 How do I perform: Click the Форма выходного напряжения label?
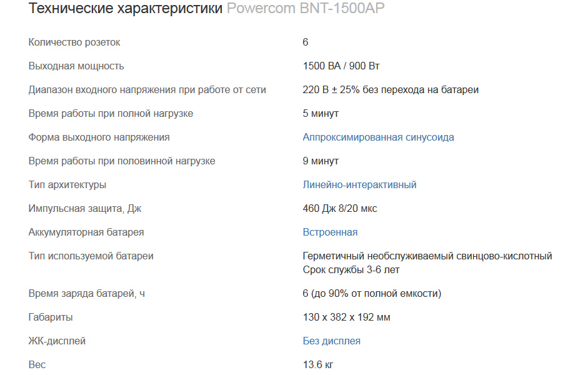99,137
